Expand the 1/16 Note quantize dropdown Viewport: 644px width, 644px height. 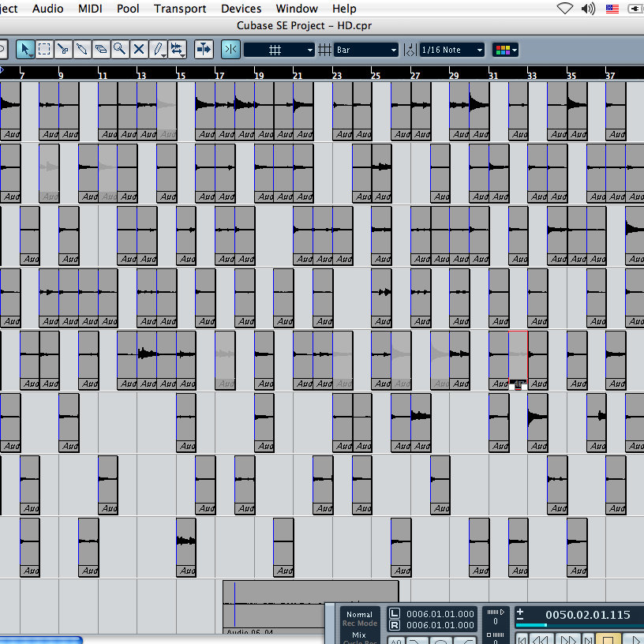[x=452, y=50]
